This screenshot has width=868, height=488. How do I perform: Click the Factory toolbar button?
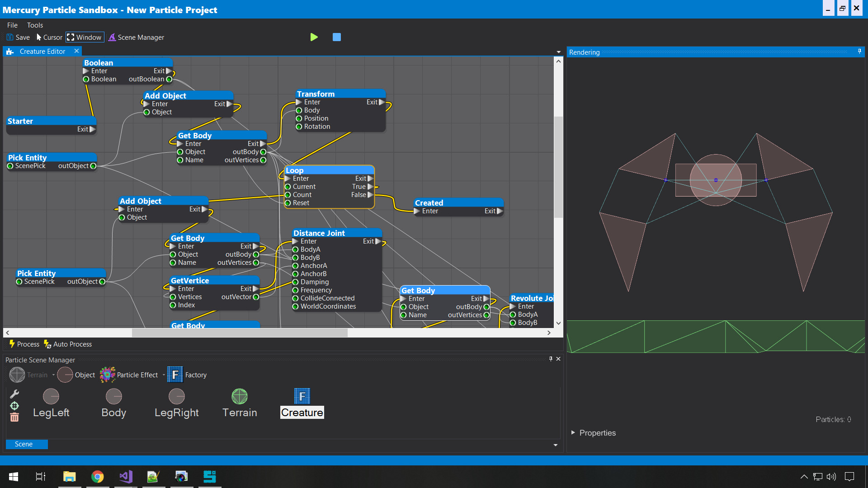tap(187, 375)
